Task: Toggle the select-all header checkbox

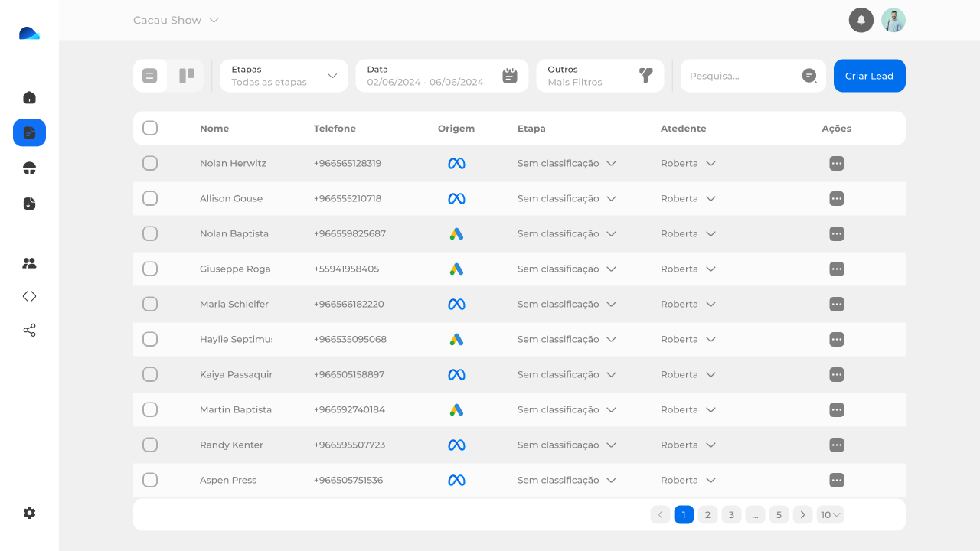Action: coord(150,128)
